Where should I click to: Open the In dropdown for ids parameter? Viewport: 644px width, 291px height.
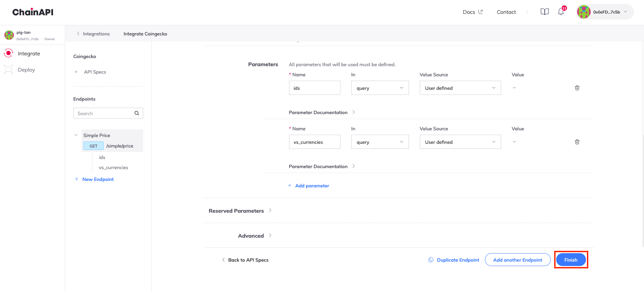380,88
